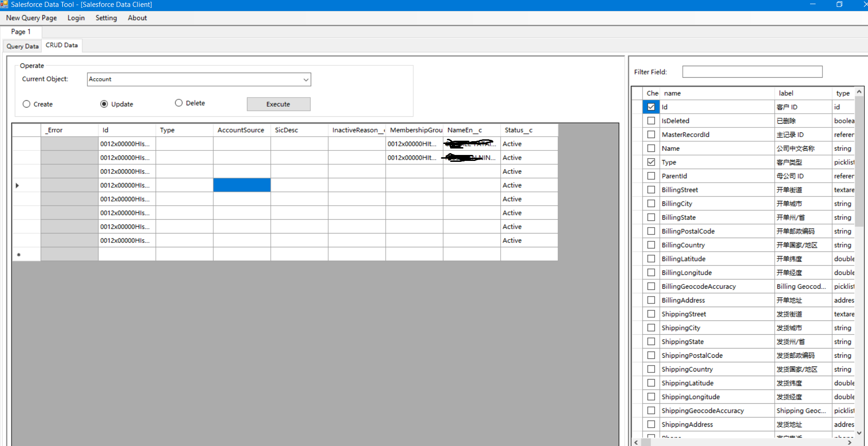The image size is (868, 446).
Task: Check the ShippingAddress field checkbox
Action: pyautogui.click(x=651, y=424)
